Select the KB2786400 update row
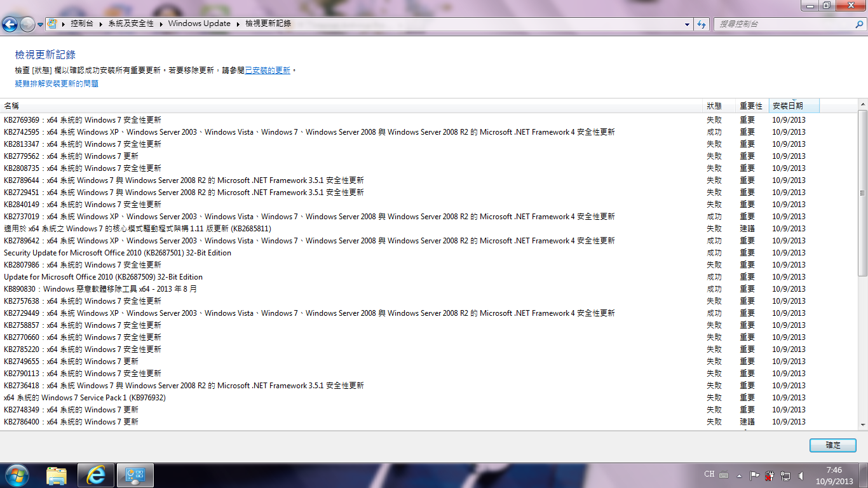 coord(429,421)
